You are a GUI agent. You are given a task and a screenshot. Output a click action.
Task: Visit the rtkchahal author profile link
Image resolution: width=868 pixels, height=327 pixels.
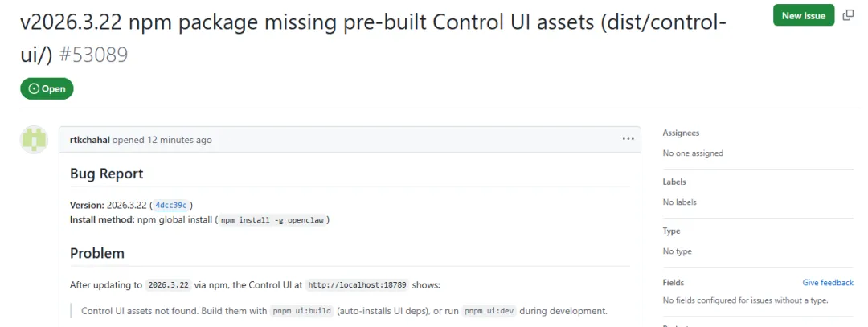pos(89,140)
